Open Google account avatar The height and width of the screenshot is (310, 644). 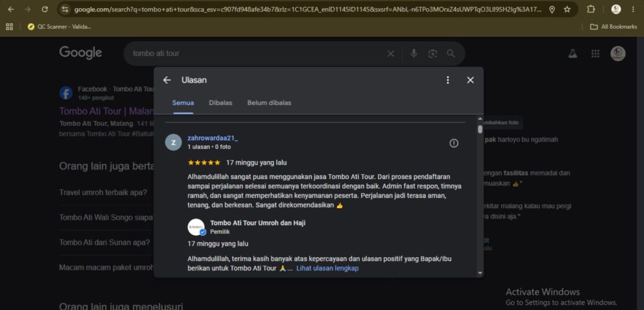618,53
